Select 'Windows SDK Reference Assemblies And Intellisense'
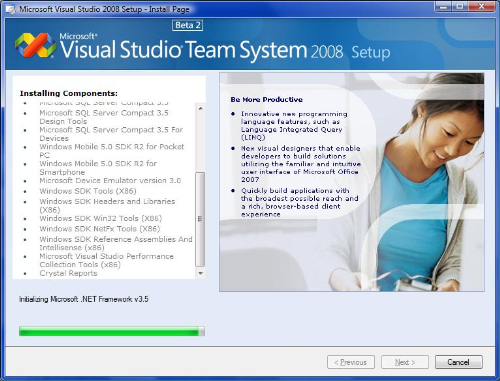Screen dimensions: 500x381 116,243
